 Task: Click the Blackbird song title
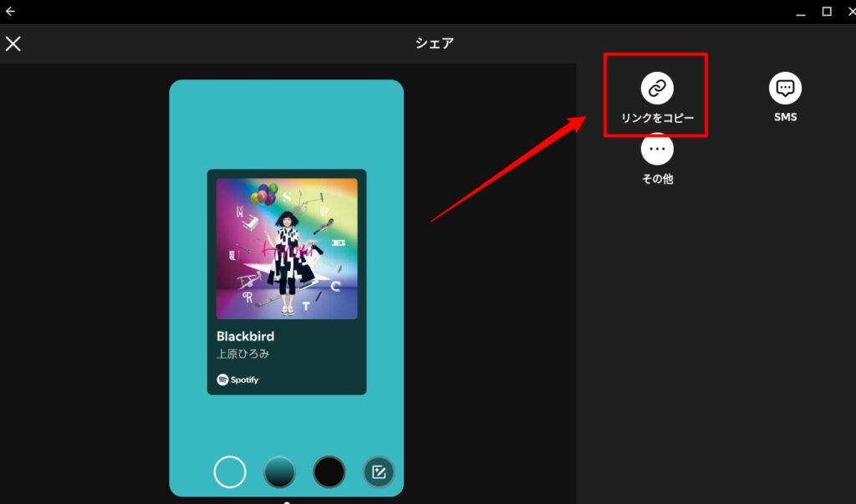tap(245, 336)
